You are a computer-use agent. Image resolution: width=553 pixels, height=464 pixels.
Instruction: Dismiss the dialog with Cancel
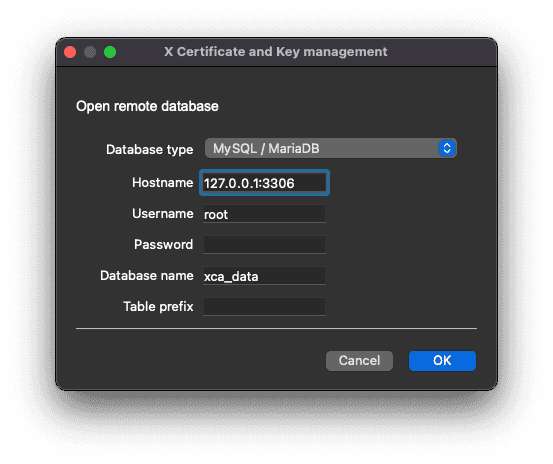(359, 361)
